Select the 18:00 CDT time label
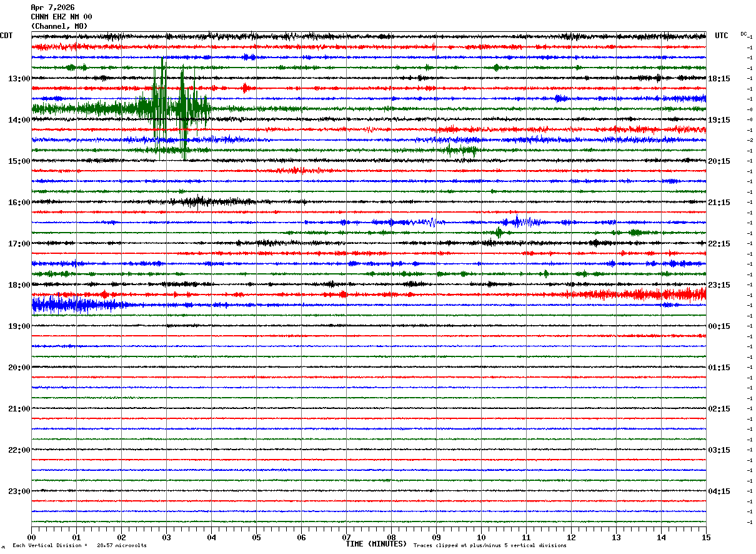Screen dimensions: 756x554 click(19, 285)
